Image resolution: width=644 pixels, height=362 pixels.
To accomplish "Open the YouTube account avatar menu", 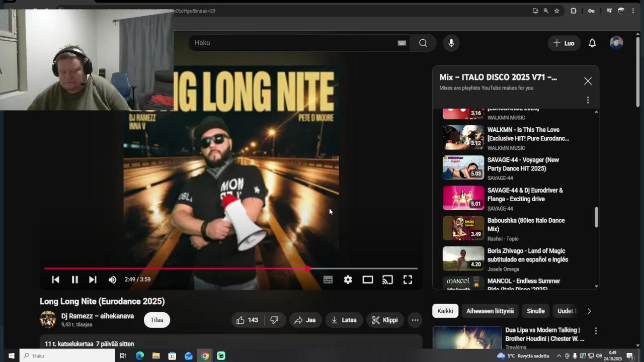I will (x=616, y=43).
